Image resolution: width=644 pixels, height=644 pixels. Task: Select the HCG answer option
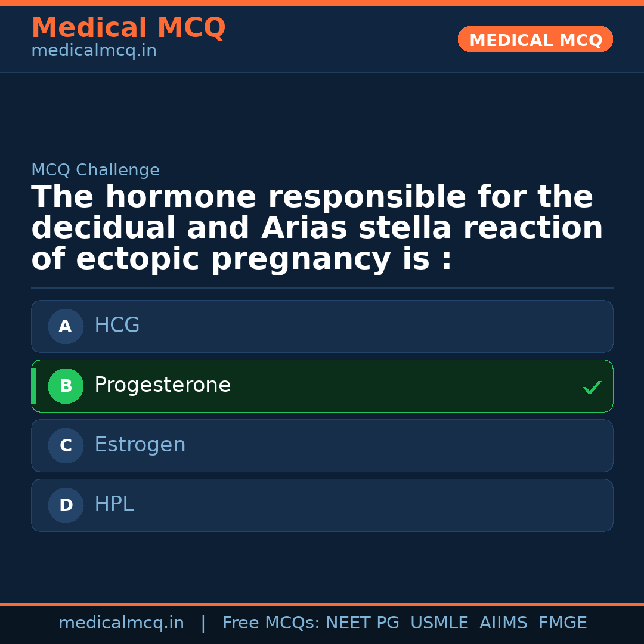tap(322, 326)
